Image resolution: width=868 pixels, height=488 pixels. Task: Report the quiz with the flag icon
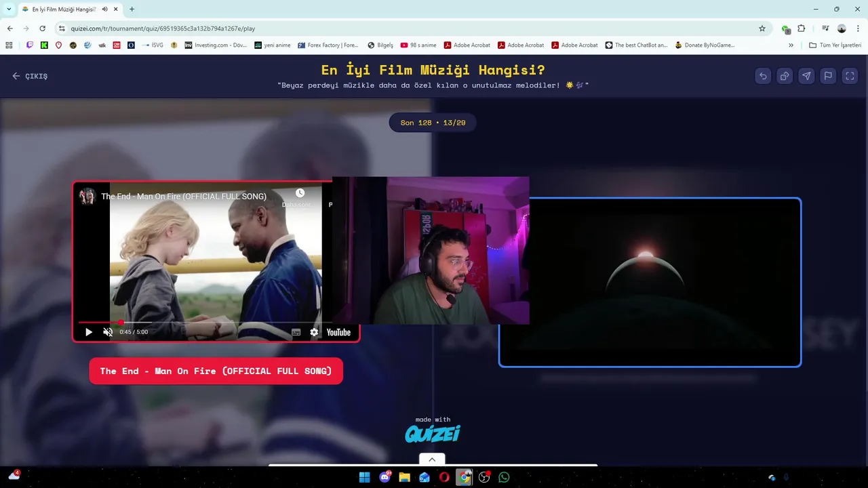click(828, 76)
